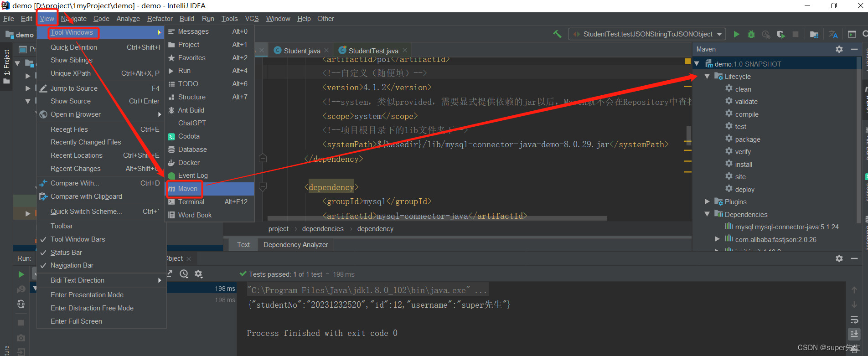Untick Status Bar in the View menu
The image size is (868, 356).
pyautogui.click(x=101, y=253)
